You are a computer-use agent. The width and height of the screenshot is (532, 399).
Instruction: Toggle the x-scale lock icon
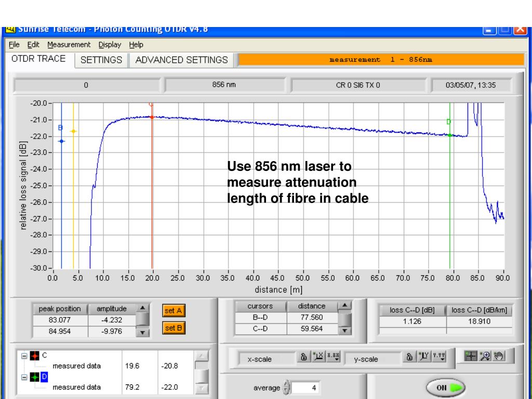303,356
